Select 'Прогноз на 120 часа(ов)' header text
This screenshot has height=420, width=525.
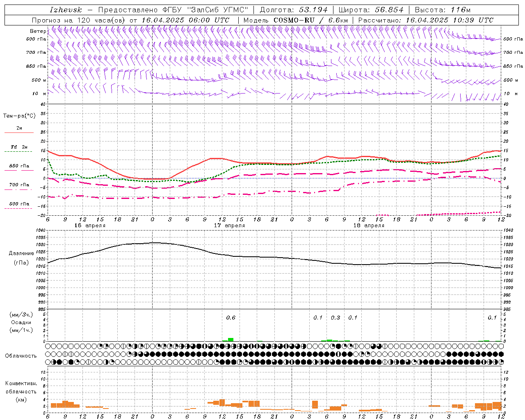pos(79,20)
